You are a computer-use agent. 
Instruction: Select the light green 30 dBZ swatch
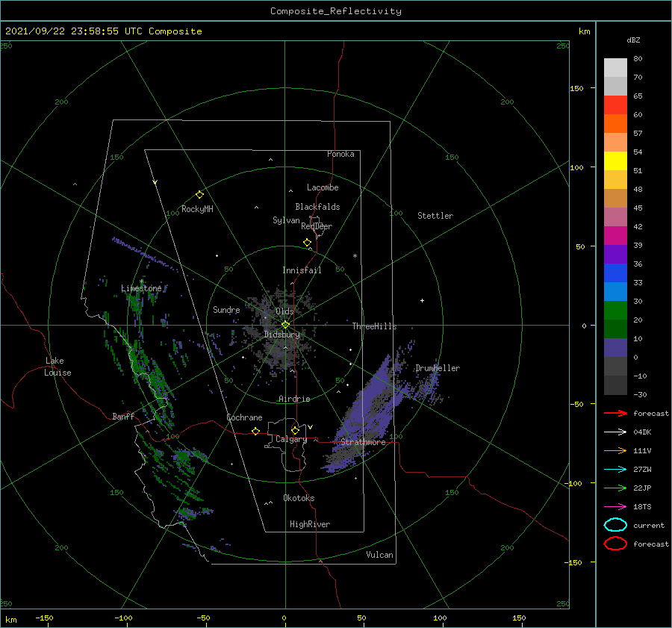615,310
